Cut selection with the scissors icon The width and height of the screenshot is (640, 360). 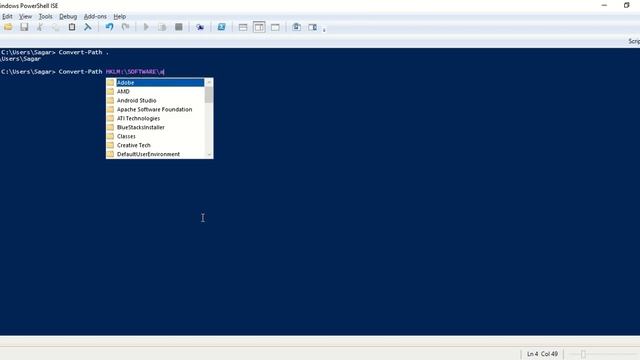coord(40,27)
